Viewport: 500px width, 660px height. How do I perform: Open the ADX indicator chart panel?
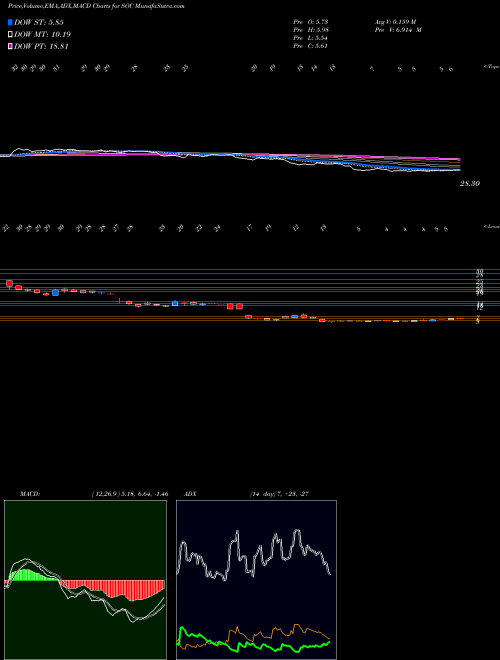tap(256, 580)
